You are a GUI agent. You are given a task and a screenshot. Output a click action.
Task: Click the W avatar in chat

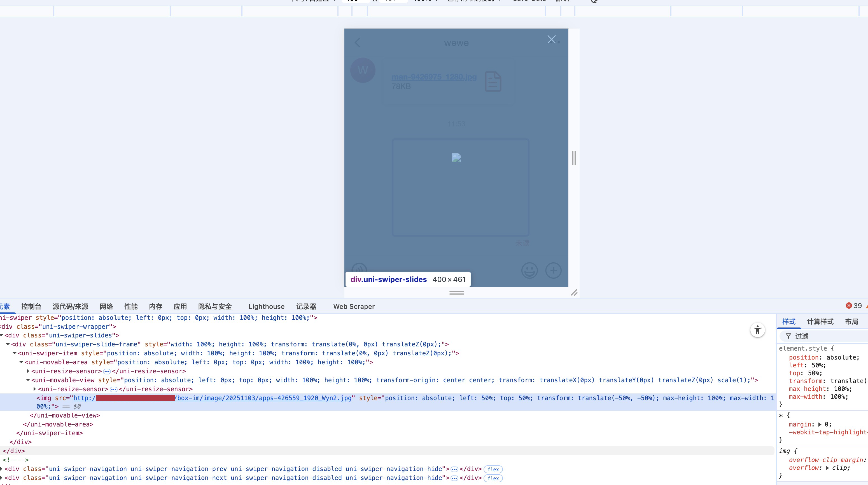(363, 71)
